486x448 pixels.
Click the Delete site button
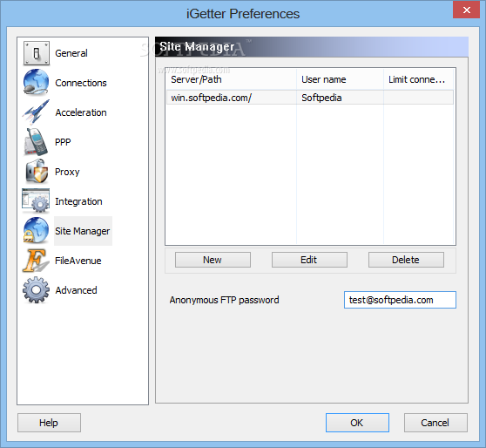(x=406, y=260)
